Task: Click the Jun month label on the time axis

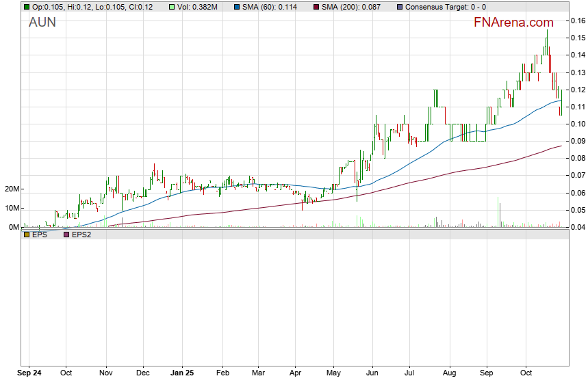Action: [372, 374]
